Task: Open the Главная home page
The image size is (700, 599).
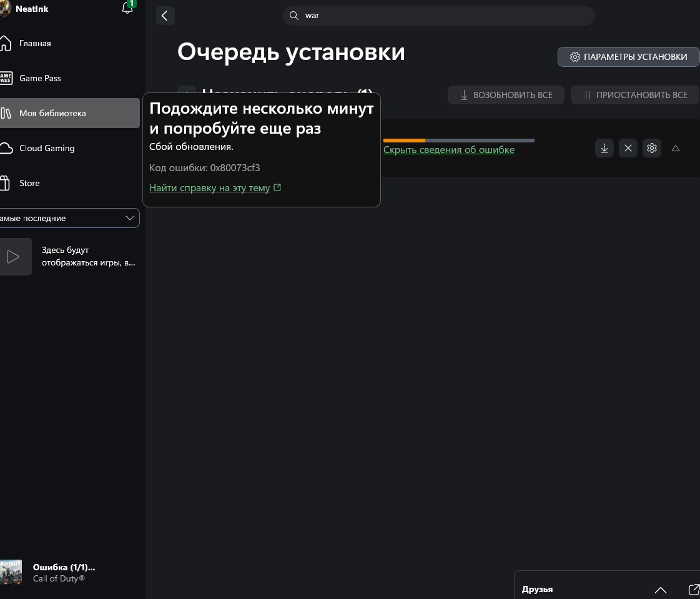Action: point(70,43)
